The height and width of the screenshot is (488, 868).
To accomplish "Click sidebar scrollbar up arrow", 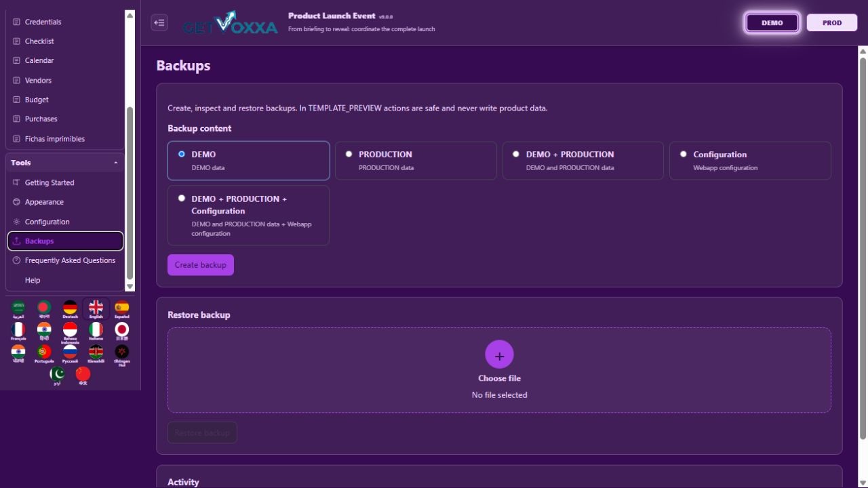I will click(x=130, y=14).
